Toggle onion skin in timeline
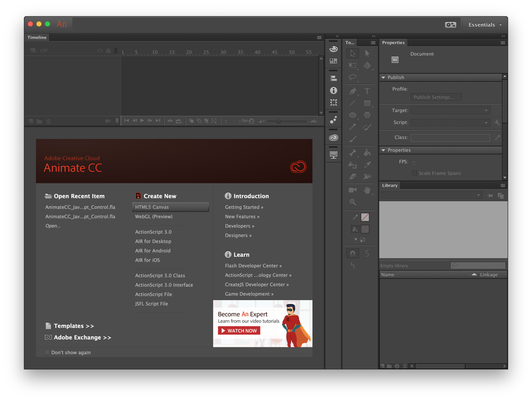Viewport: 532px width, 401px height. click(192, 121)
